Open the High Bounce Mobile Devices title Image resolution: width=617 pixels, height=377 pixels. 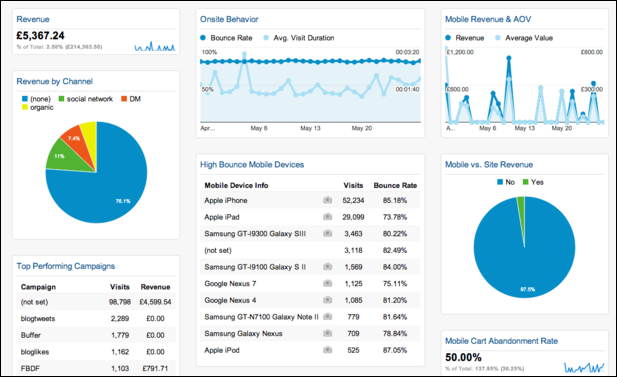[x=252, y=164]
